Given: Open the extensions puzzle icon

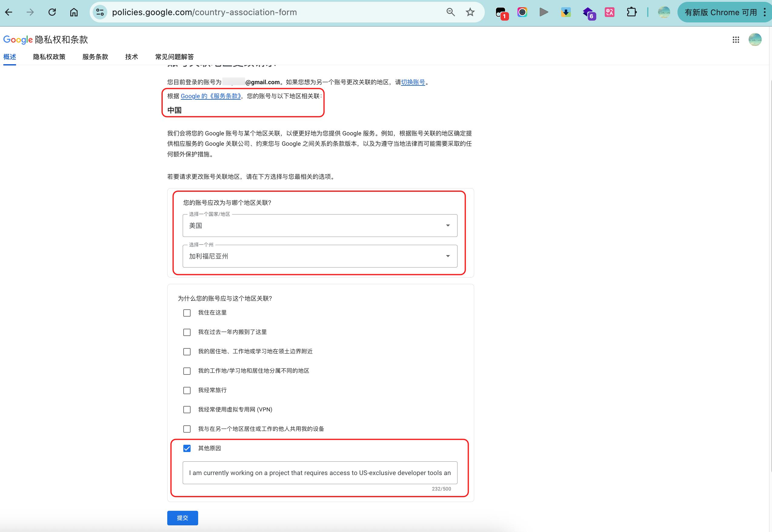Looking at the screenshot, I should click(x=631, y=12).
